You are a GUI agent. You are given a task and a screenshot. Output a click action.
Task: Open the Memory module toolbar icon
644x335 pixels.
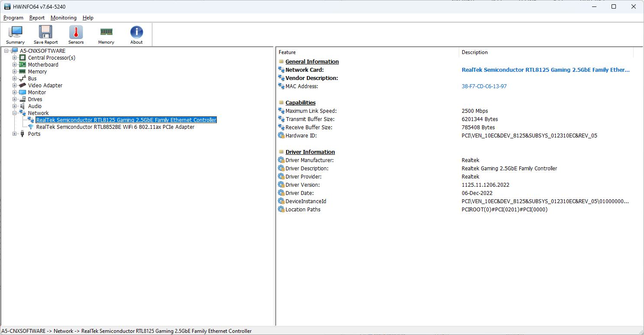106,32
